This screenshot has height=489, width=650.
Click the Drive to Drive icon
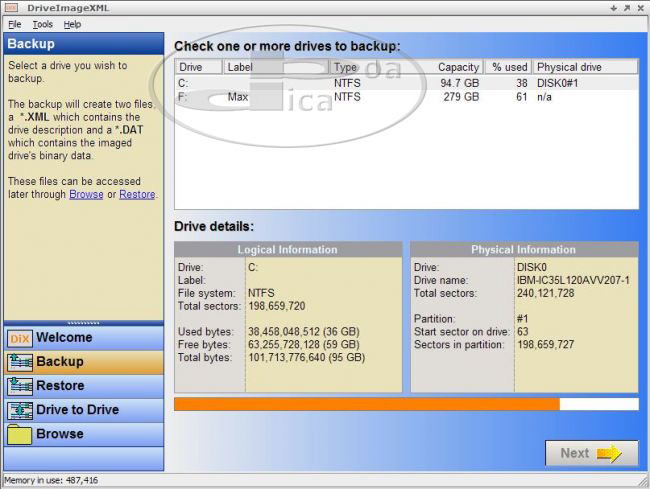20,410
